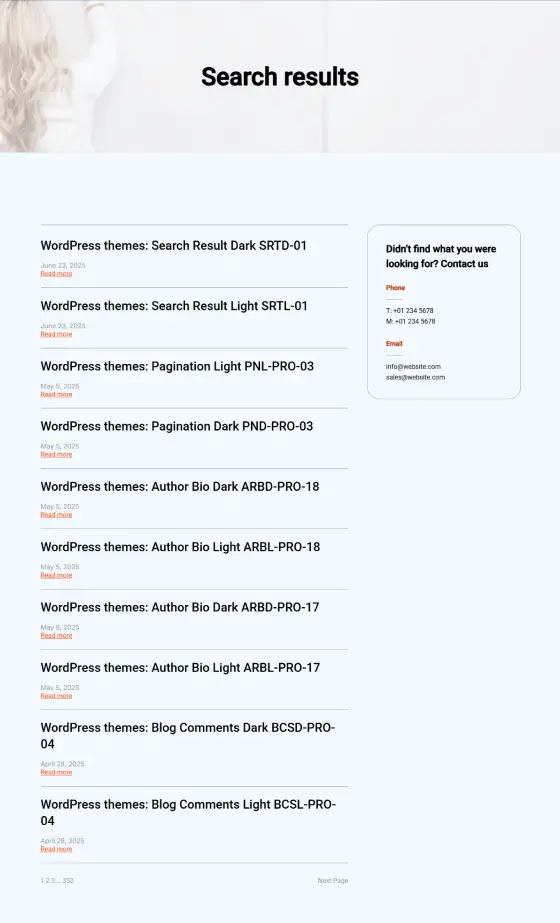Click the May 5, 2025 date under PND-PRO-03

pyautogui.click(x=60, y=446)
